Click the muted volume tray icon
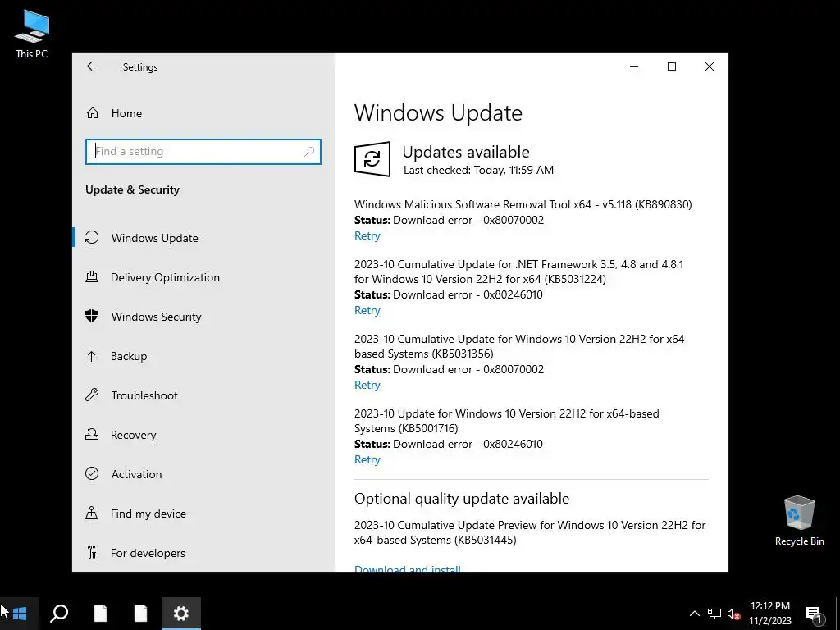 [733, 614]
